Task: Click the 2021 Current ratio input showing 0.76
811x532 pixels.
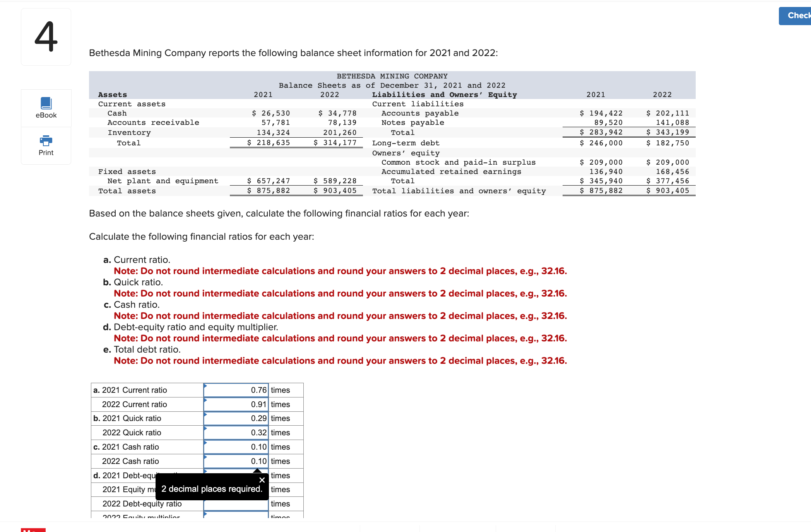Action: [235, 390]
